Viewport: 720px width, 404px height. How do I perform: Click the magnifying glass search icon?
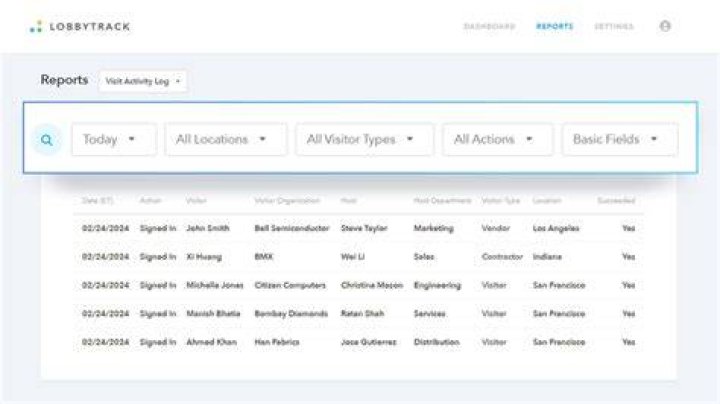pos(47,140)
